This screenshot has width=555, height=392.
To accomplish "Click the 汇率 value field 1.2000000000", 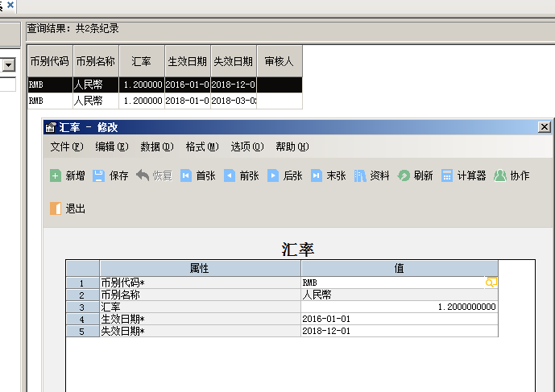I will pyautogui.click(x=399, y=307).
